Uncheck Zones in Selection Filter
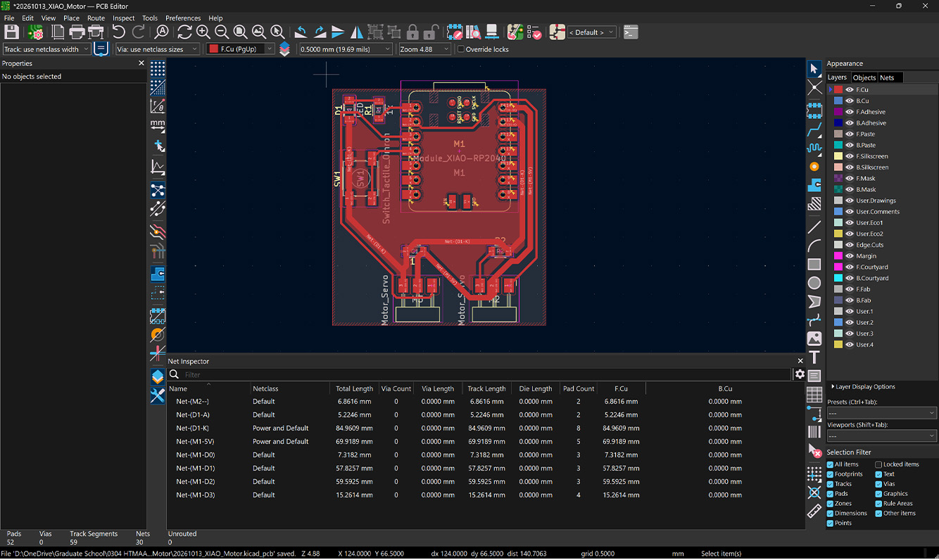The image size is (939, 560). click(x=830, y=504)
